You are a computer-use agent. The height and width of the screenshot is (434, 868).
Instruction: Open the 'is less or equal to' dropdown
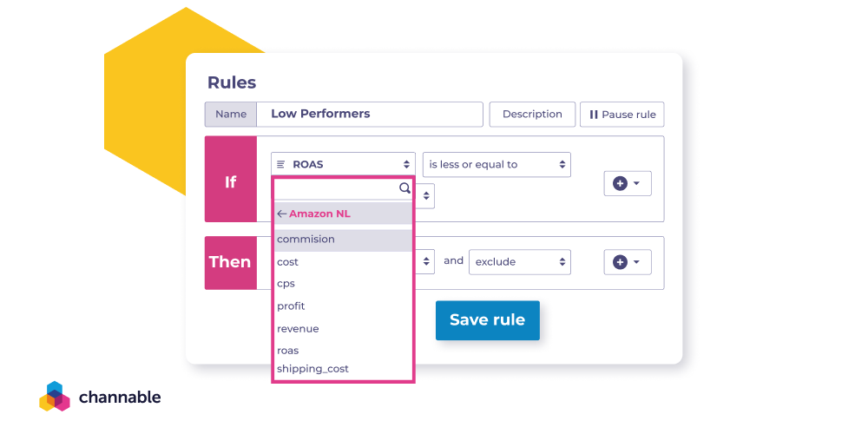[496, 164]
